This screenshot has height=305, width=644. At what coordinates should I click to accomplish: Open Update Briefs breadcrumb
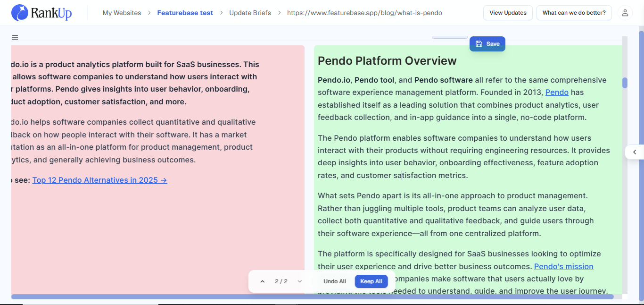(250, 13)
